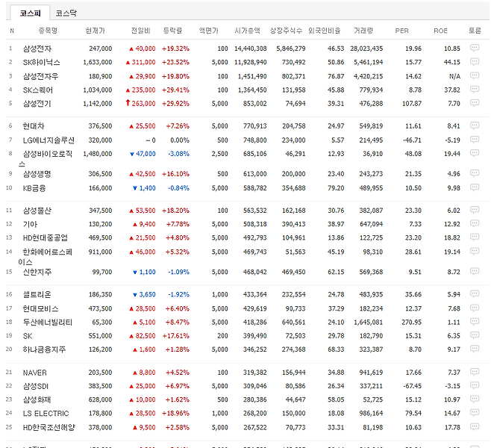
Task: Open discussion icon for SK row
Action: coord(475,335)
